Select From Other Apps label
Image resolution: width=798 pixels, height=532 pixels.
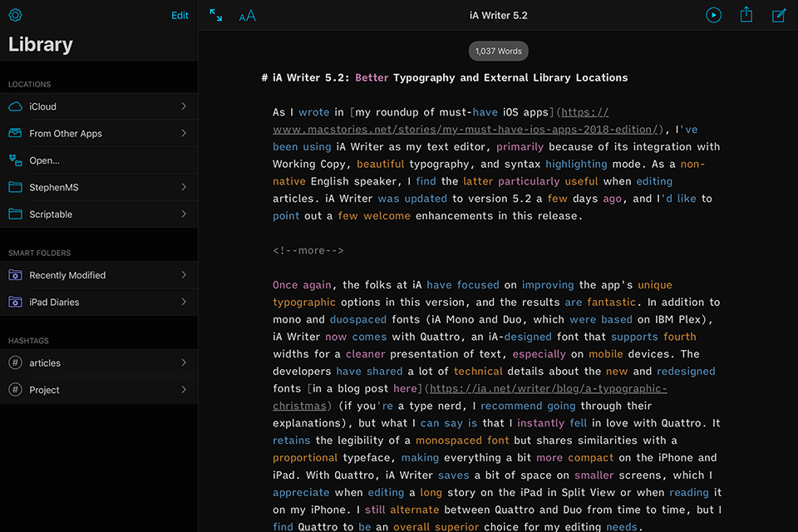pyautogui.click(x=66, y=133)
